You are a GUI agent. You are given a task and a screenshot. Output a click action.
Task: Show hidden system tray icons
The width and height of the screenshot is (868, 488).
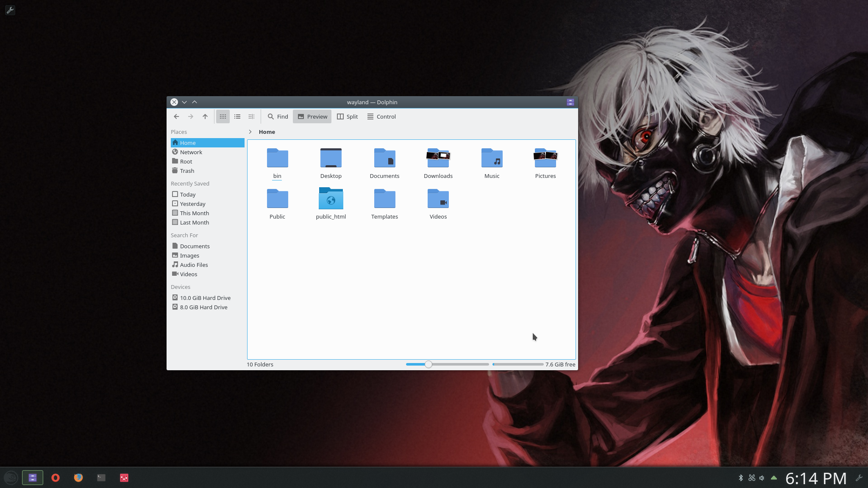coord(774,478)
